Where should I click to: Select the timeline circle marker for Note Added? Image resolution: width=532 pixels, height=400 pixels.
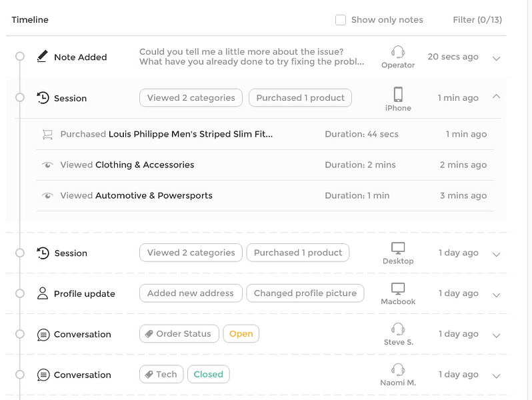(x=20, y=57)
